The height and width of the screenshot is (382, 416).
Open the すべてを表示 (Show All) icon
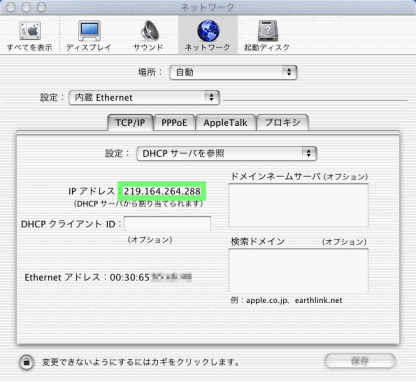[30, 36]
